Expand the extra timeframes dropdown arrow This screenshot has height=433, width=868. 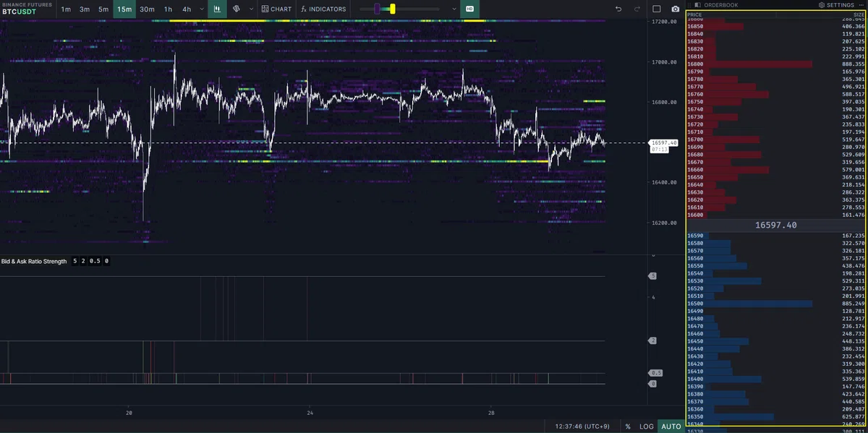pyautogui.click(x=200, y=9)
